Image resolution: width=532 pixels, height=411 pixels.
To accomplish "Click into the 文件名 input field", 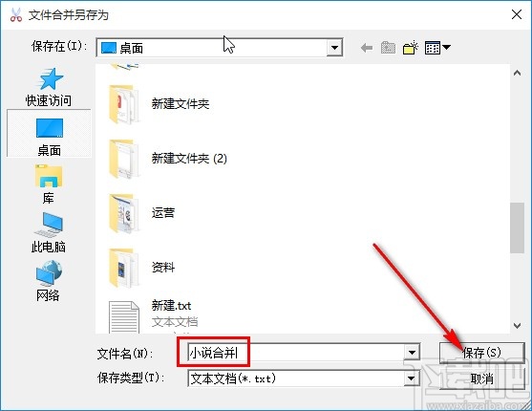I will (295, 353).
